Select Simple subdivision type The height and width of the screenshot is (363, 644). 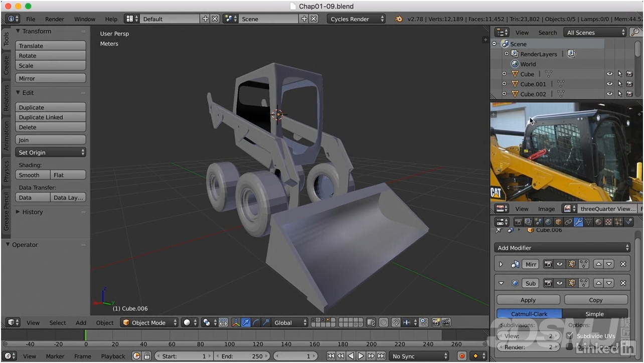click(x=594, y=314)
